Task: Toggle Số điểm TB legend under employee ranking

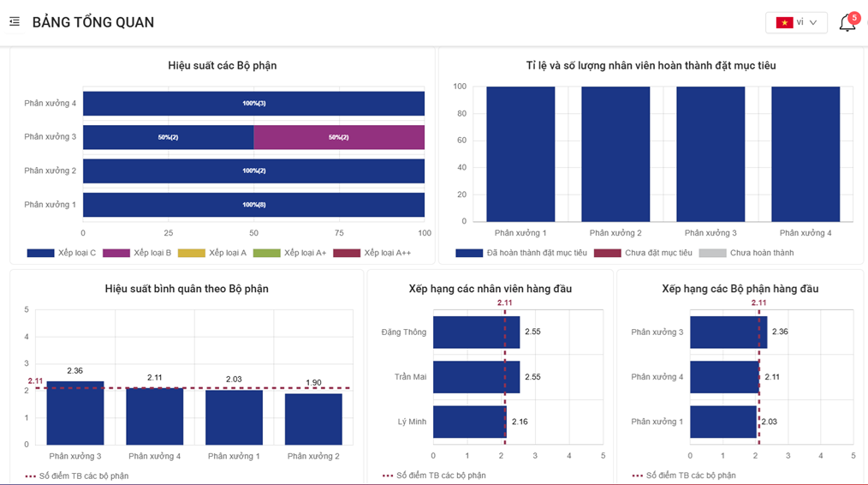Action: click(434, 476)
